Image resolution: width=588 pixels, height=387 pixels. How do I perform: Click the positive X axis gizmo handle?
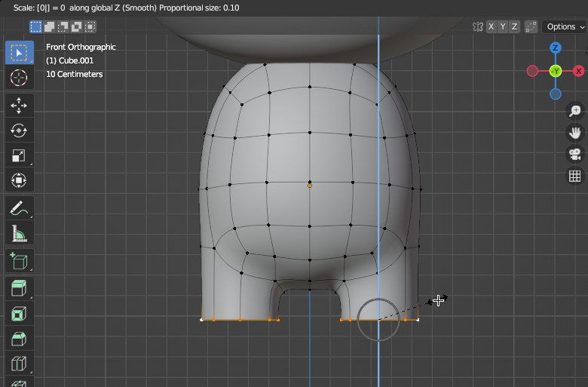(x=579, y=71)
